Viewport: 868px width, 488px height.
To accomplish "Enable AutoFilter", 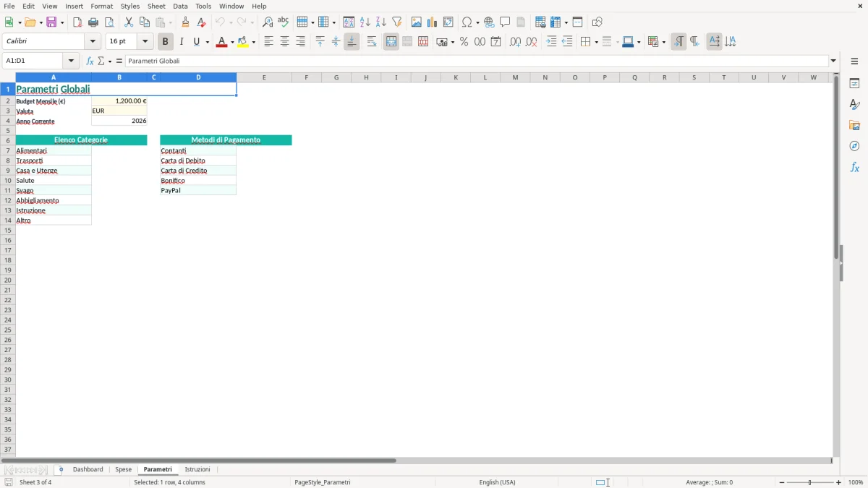I will [x=397, y=22].
